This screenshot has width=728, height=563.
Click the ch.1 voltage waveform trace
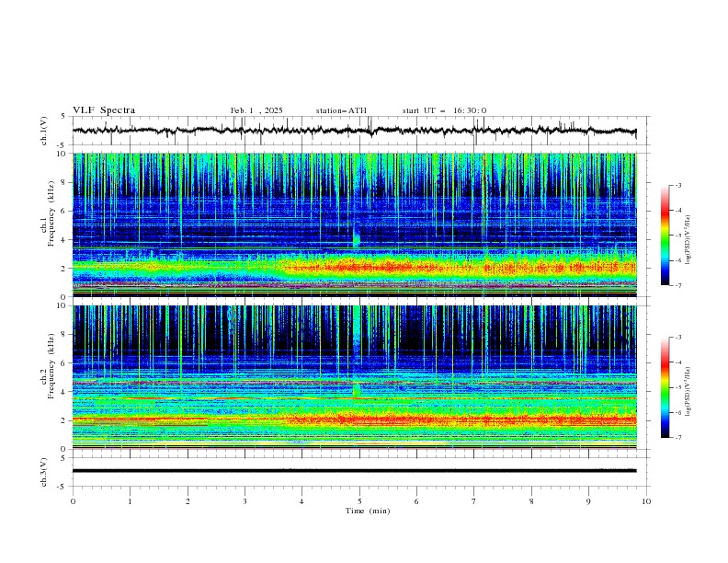coord(354,131)
